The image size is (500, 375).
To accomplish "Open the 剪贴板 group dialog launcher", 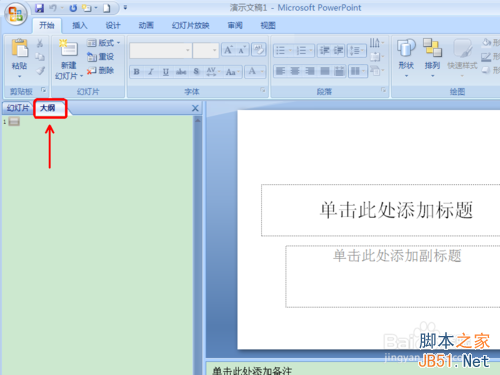I will (x=43, y=90).
